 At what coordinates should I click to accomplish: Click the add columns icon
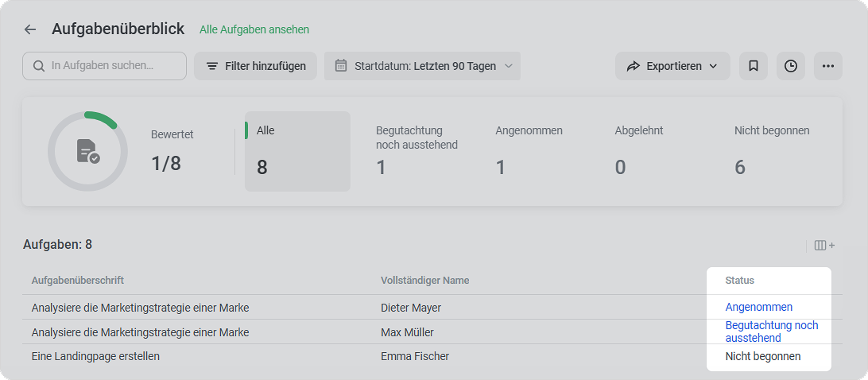pyautogui.click(x=824, y=246)
